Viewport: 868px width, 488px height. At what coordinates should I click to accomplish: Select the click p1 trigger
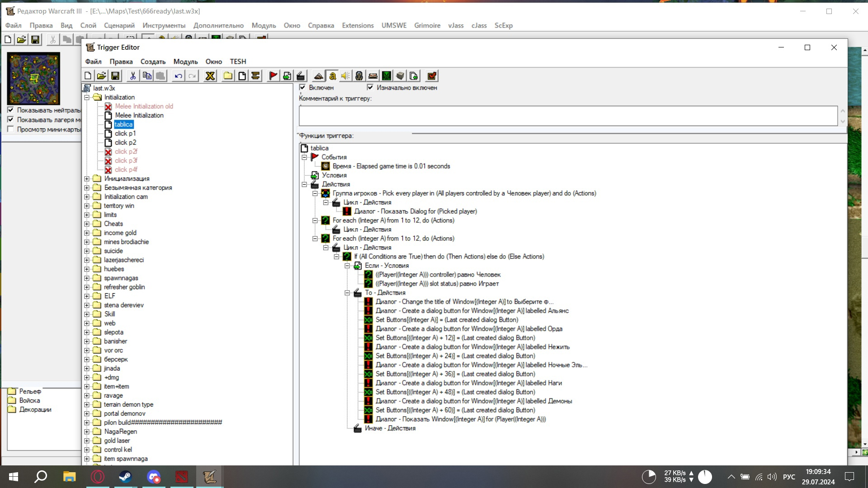[125, 133]
